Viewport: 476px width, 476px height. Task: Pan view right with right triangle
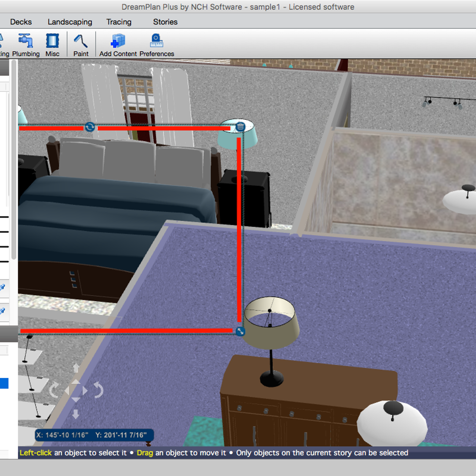tap(85, 391)
